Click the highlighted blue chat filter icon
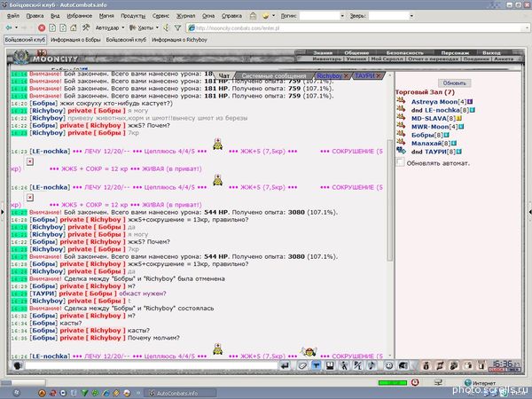 click(x=316, y=365)
